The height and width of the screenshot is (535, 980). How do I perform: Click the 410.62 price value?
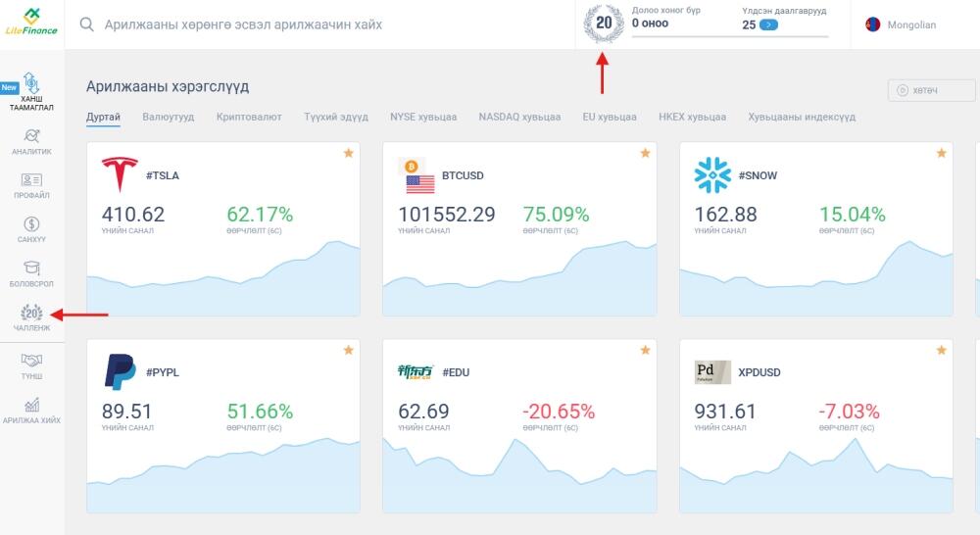133,215
